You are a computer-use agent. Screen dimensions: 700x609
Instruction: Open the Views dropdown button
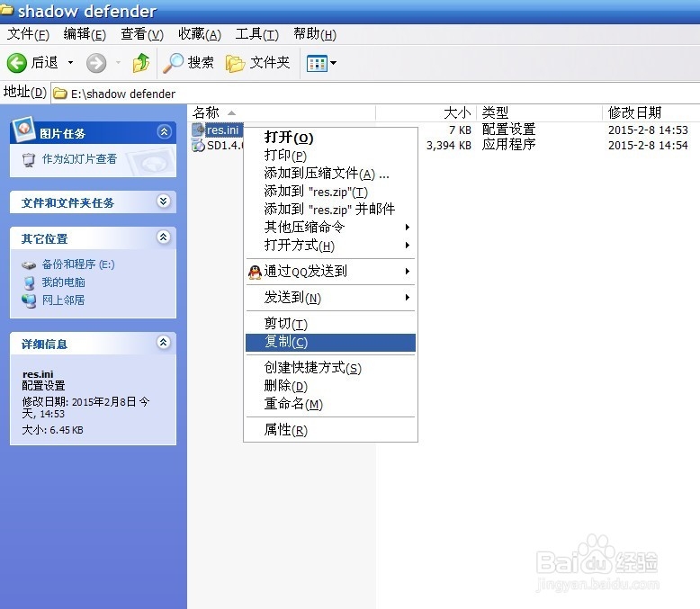[x=321, y=63]
